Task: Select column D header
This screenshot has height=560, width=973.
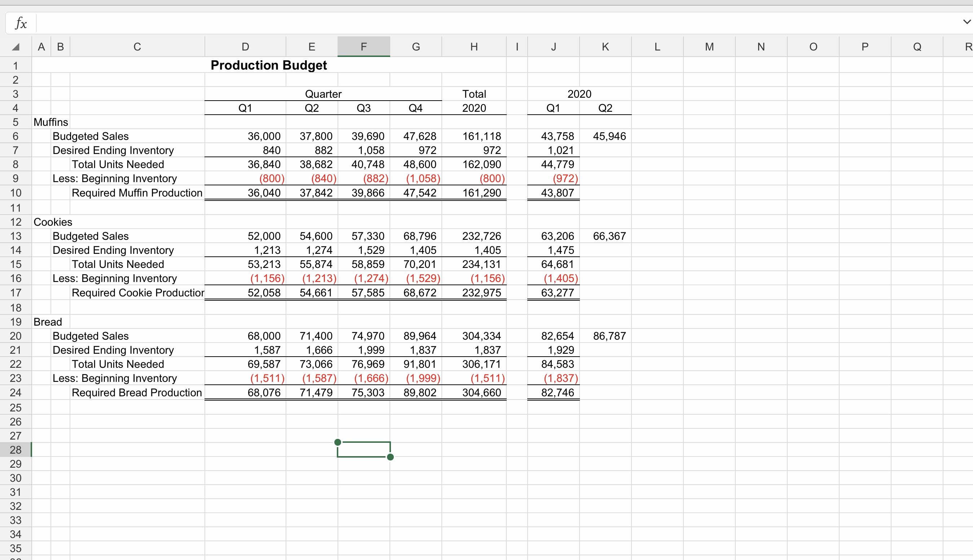Action: point(245,47)
